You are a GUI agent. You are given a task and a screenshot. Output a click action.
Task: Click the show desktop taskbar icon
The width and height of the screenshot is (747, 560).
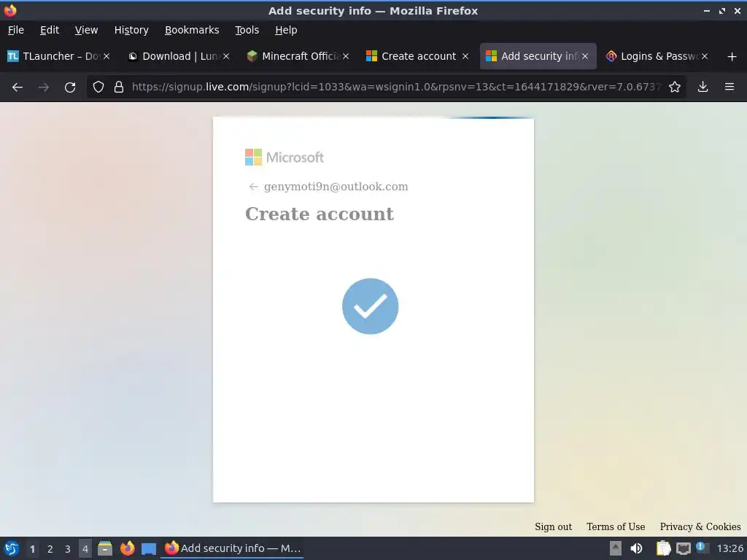pos(149,549)
